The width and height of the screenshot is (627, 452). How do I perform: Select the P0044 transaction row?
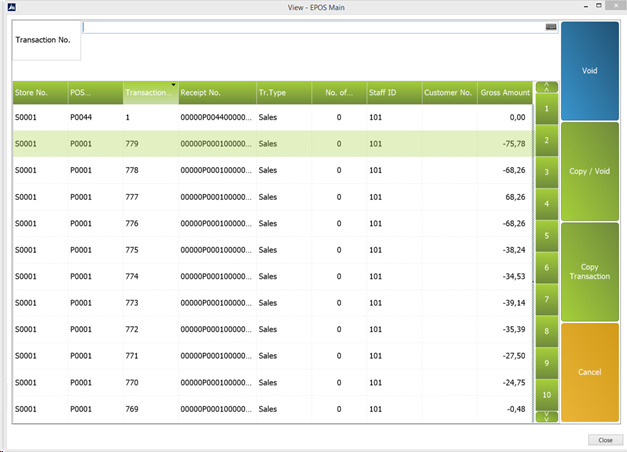(x=272, y=117)
